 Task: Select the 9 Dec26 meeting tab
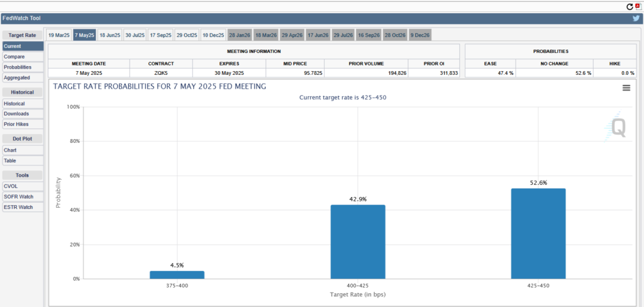[x=420, y=35]
